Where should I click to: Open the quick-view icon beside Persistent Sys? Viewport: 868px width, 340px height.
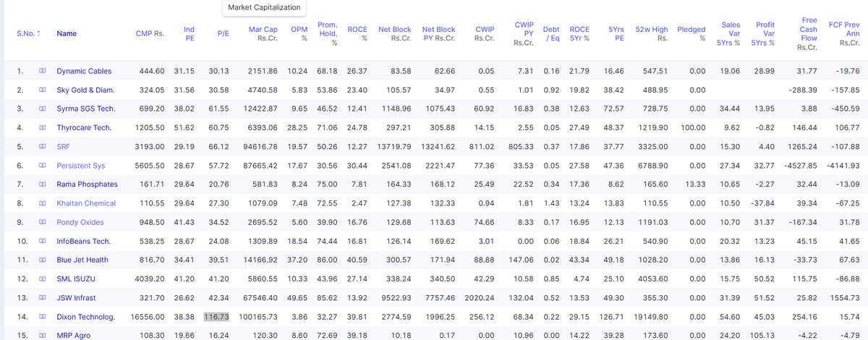point(42,166)
